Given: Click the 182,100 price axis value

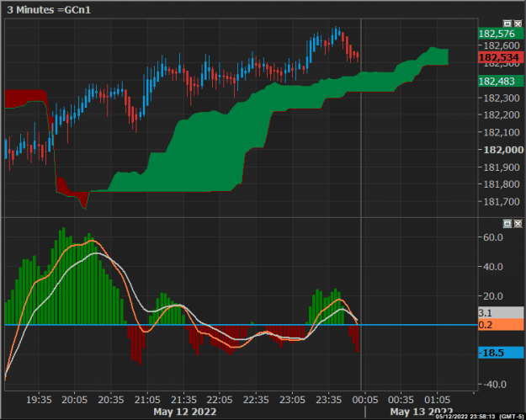Looking at the screenshot, I should pos(502,132).
